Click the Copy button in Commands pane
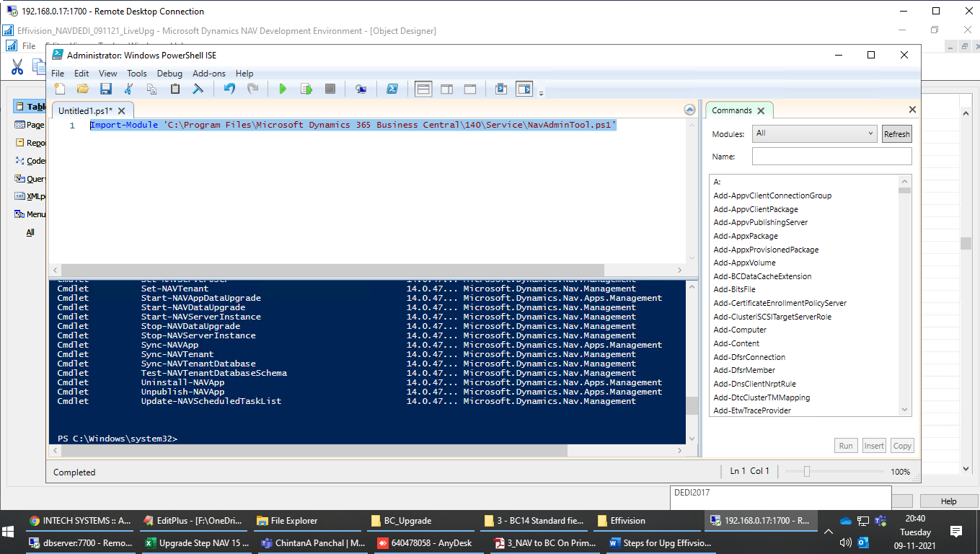Screen dimensions: 980x554 [902, 446]
